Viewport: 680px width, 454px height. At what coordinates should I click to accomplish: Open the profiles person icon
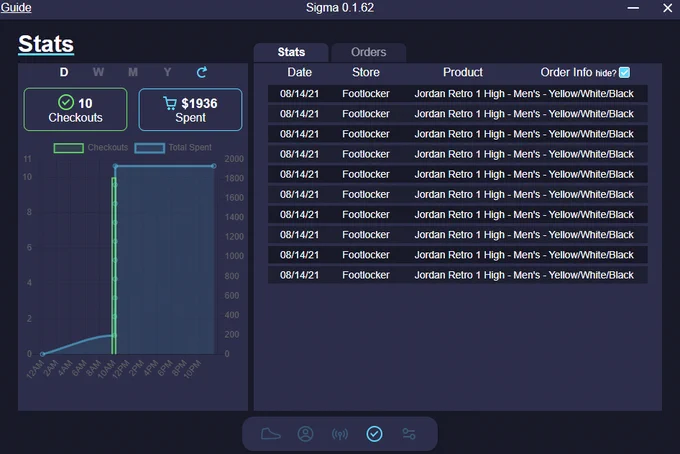305,434
